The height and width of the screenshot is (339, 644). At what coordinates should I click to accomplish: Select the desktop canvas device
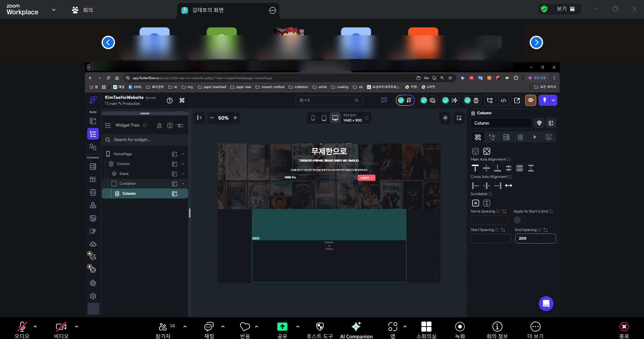point(335,118)
